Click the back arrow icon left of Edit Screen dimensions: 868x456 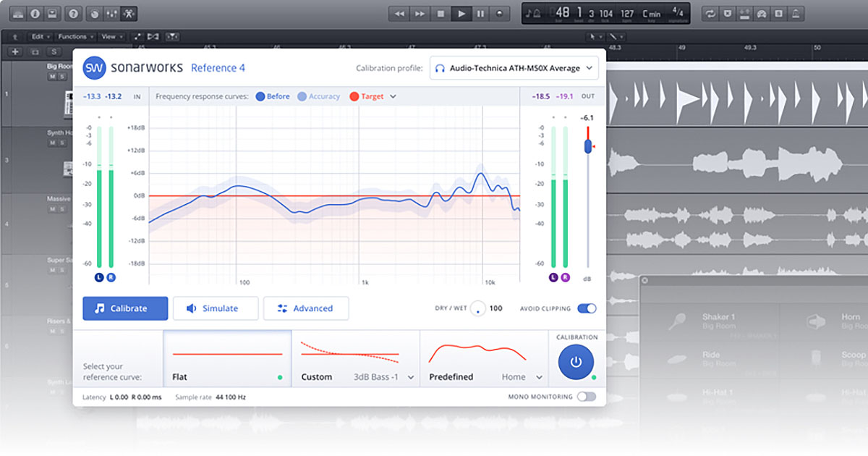(15, 36)
